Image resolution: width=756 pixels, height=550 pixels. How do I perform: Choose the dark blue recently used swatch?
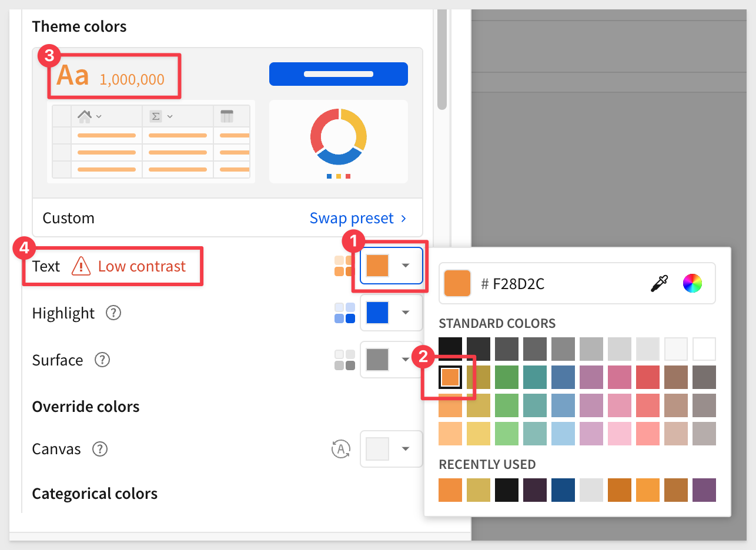click(x=563, y=490)
